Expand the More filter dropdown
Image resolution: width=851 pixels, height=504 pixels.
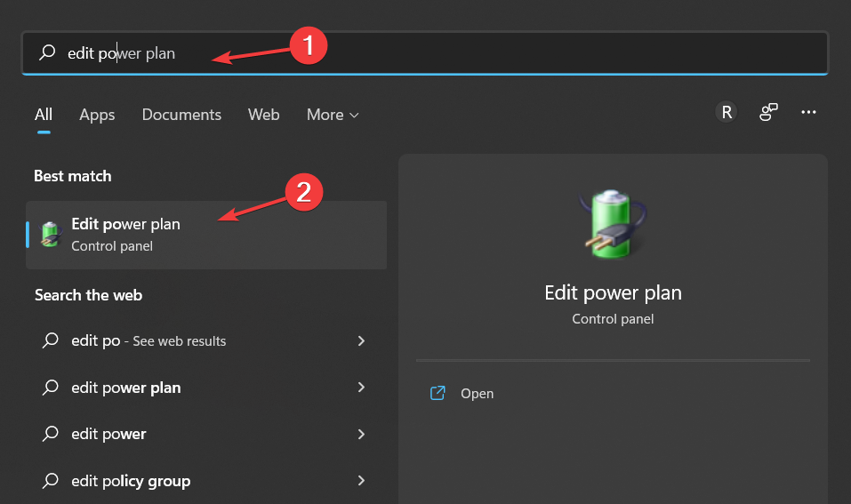[x=333, y=115]
